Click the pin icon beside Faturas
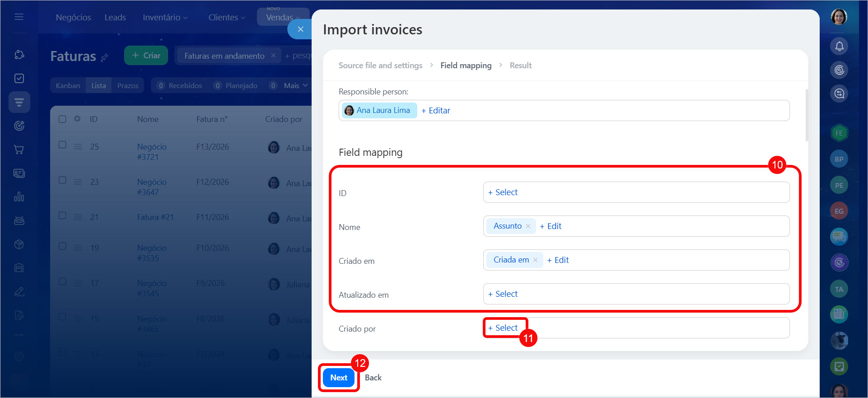The image size is (868, 398). pos(105,57)
